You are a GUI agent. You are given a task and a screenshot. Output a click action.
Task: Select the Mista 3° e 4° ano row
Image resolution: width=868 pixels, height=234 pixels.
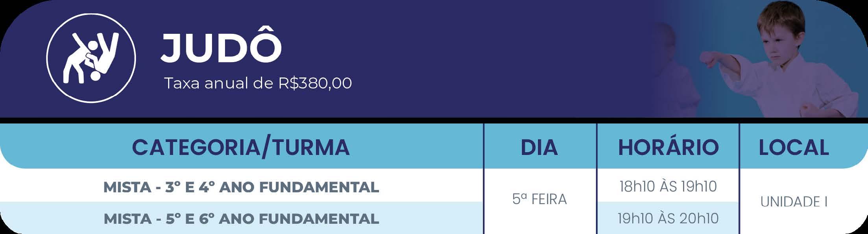[x=241, y=186]
